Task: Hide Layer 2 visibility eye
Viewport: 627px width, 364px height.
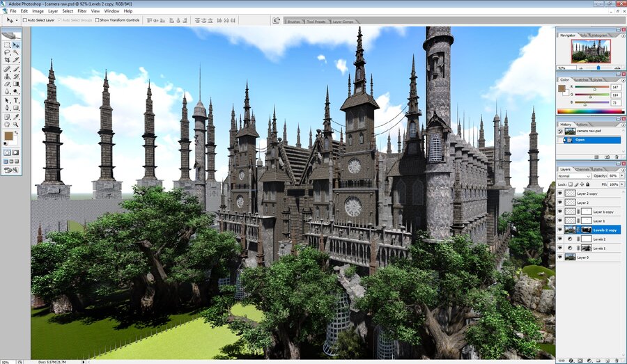Action: pyautogui.click(x=560, y=202)
